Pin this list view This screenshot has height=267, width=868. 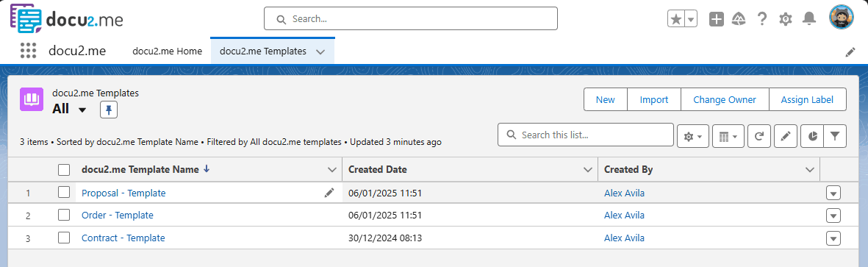(109, 110)
